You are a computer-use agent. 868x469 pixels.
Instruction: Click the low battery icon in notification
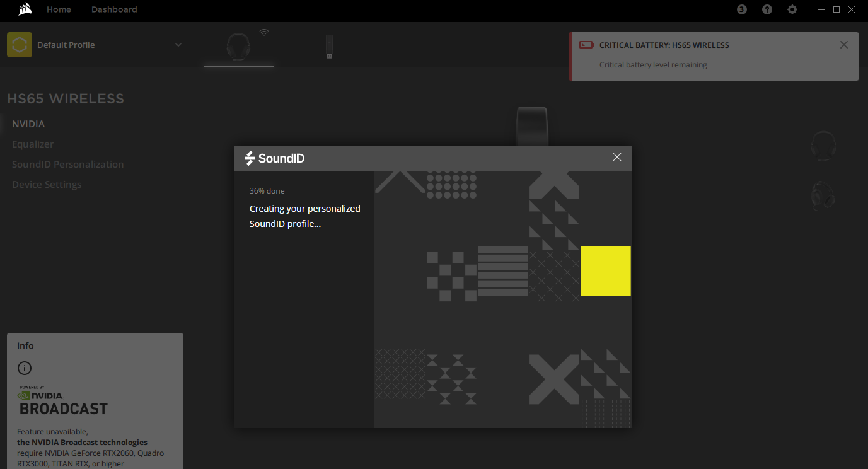click(586, 45)
